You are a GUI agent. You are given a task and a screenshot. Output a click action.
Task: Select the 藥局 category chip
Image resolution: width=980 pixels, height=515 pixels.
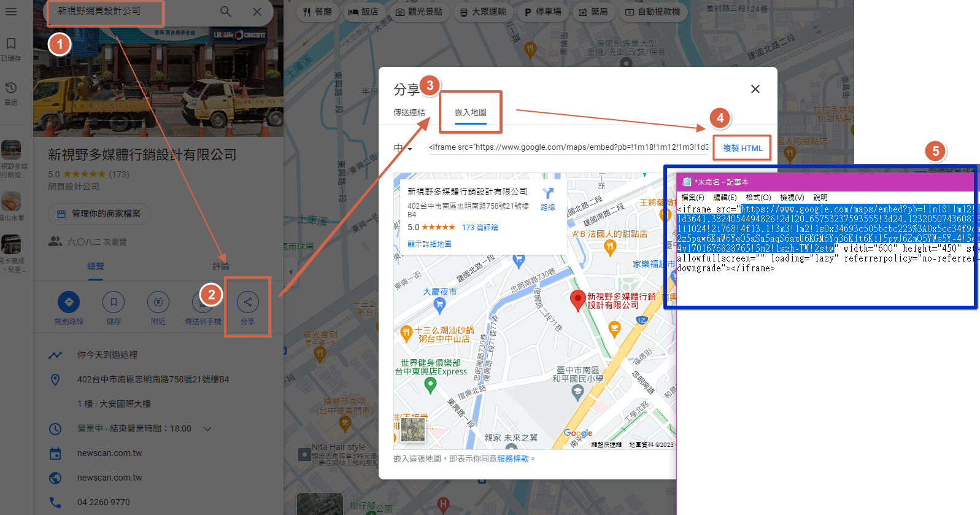(593, 12)
